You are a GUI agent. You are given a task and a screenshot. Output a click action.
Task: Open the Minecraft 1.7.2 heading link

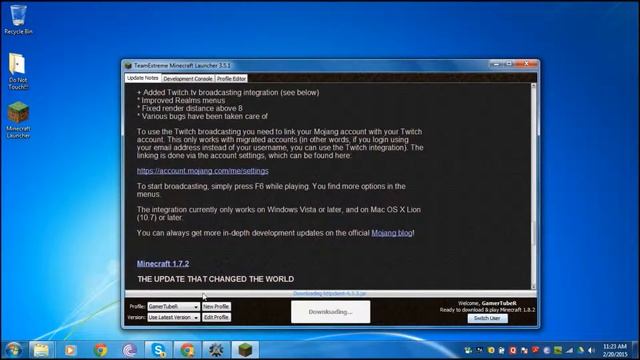click(x=163, y=264)
